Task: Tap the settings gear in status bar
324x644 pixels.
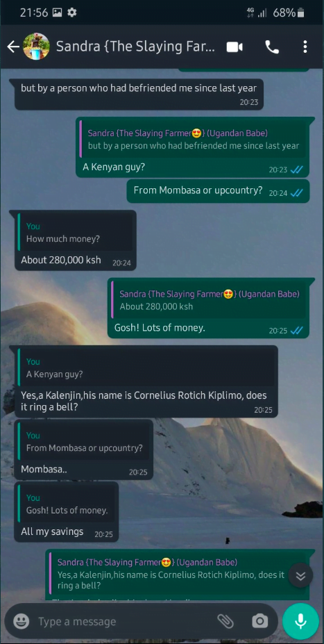Action: click(x=72, y=13)
